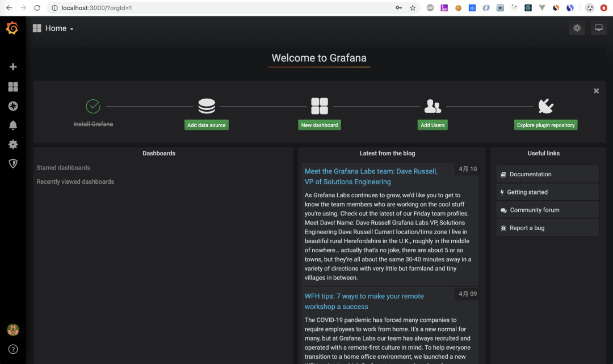Viewport: 613px width, 364px height.
Task: Click the user avatar in sidebar
Action: tap(13, 330)
